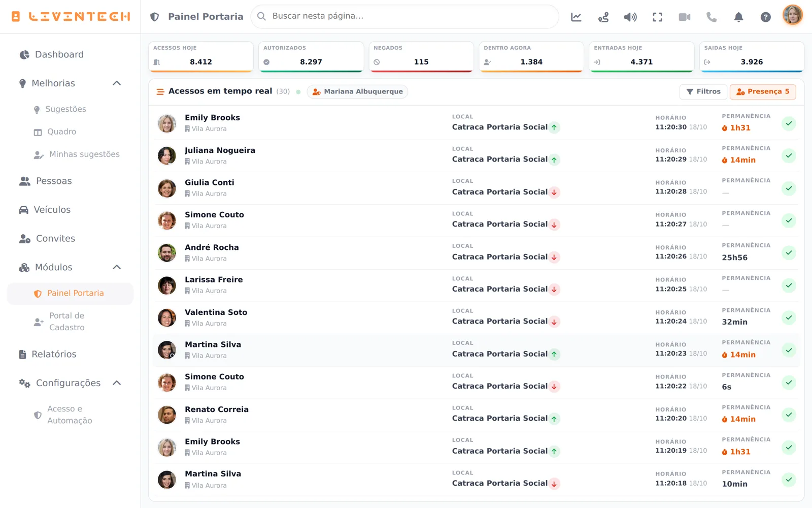The image size is (812, 508).
Task: Focus the Buscar nesta página search field
Action: click(x=405, y=16)
